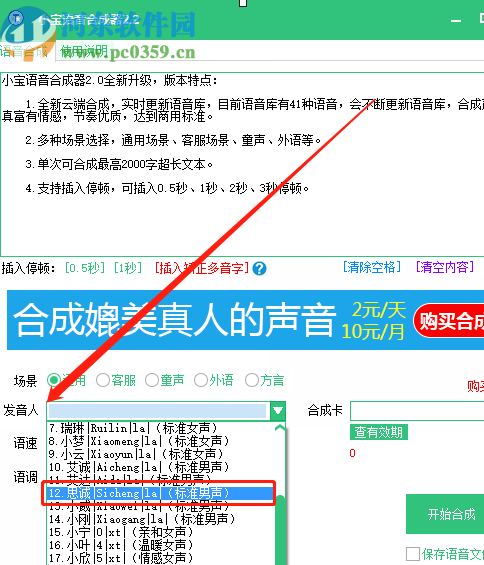Image resolution: width=484 pixels, height=565 pixels.
Task: Choose 12.思诚 Sicheng voice option
Action: pos(160,493)
